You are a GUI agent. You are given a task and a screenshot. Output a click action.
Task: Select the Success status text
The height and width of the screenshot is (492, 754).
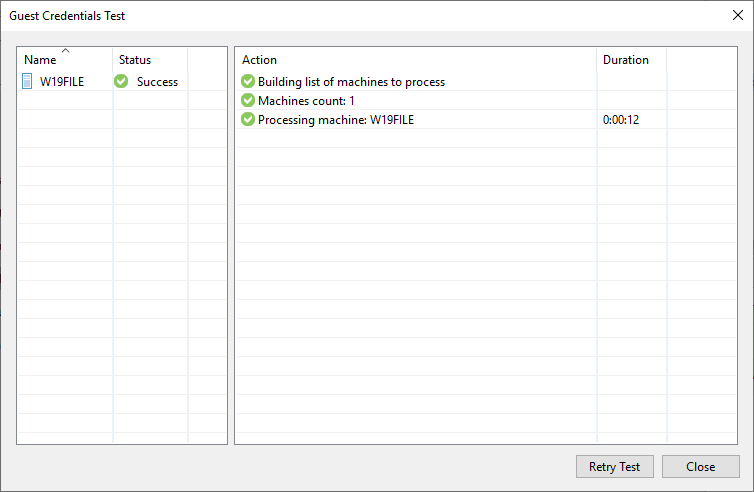(157, 82)
